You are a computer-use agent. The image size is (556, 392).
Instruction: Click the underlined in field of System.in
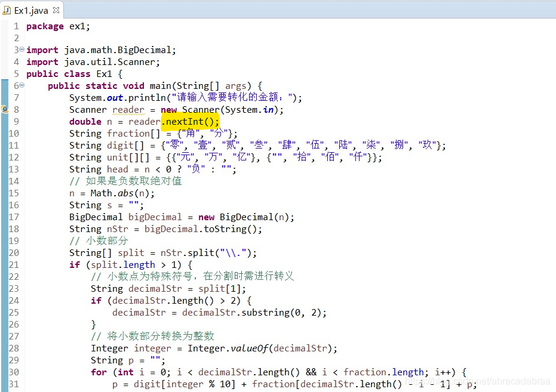coord(269,109)
